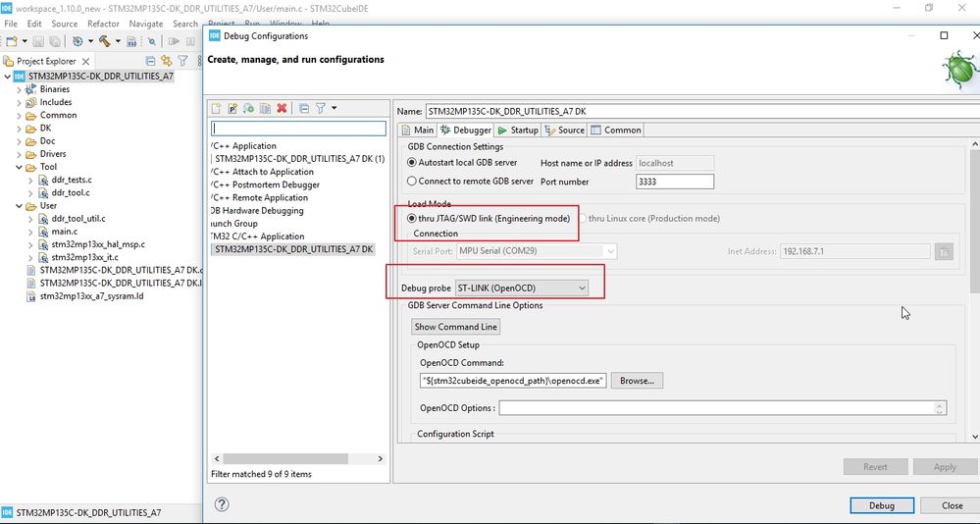This screenshot has width=980, height=524.
Task: Click the configuration filter text field
Action: pyautogui.click(x=299, y=129)
